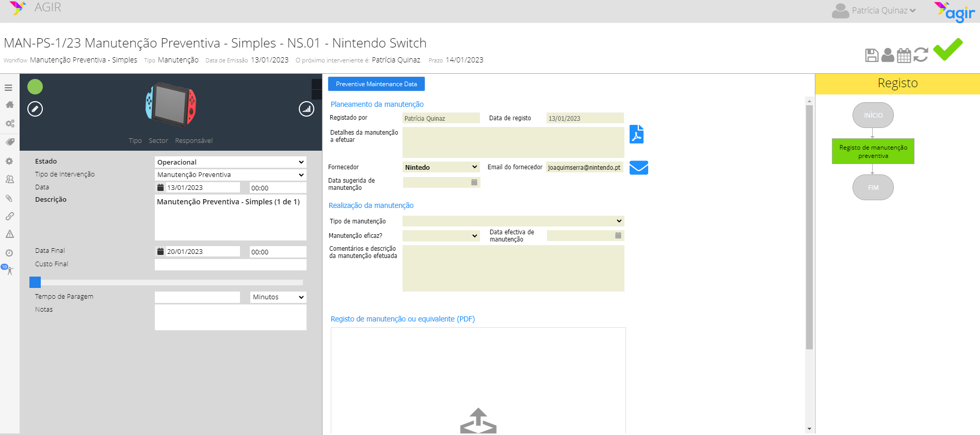980x435 pixels.
Task: Click the scroll down arrow of the form scrollbar
Action: click(809, 429)
